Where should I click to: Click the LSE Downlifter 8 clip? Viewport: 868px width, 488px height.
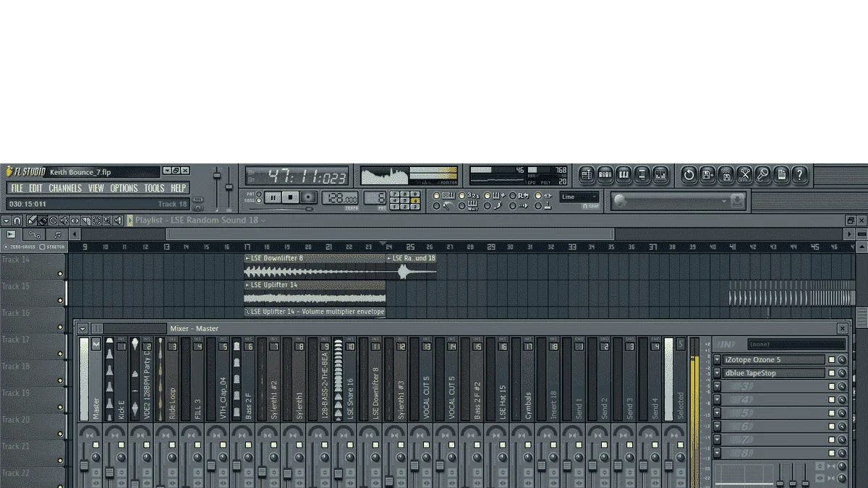315,267
